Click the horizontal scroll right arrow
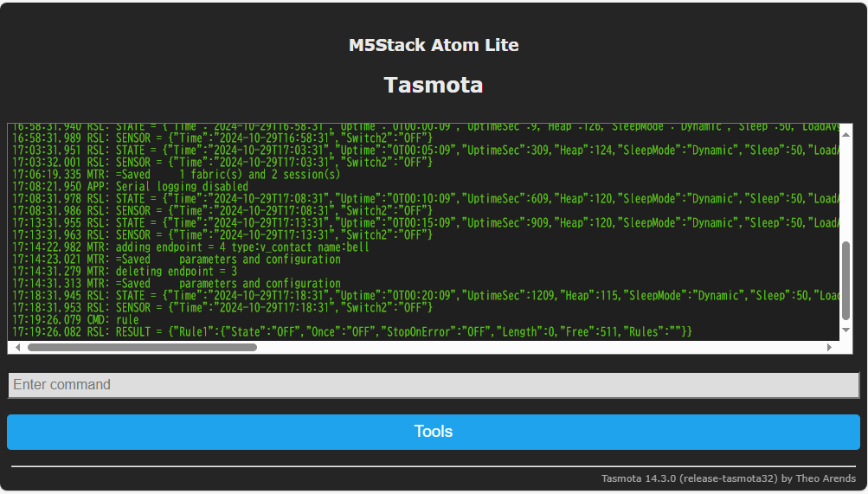Viewport: 868px width, 494px height. [829, 348]
